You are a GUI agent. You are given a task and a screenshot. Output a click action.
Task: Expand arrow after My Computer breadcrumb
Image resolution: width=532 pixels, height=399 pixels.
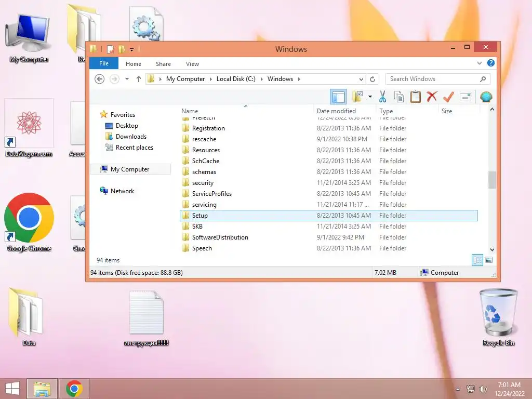[x=211, y=79]
